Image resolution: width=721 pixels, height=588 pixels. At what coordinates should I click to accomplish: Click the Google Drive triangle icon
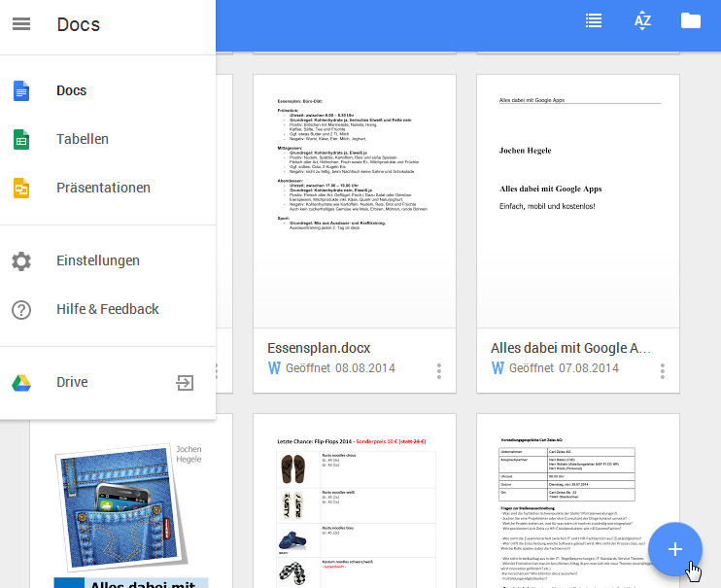pyautogui.click(x=21, y=383)
